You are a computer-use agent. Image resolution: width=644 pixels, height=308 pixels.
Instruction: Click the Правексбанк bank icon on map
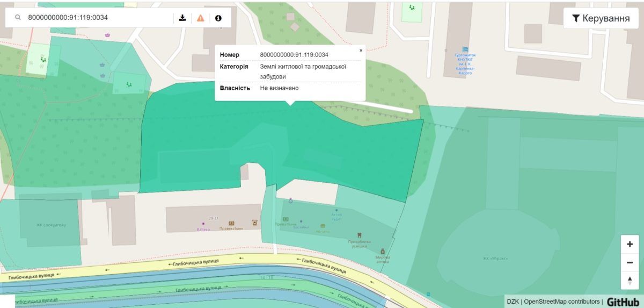point(231,223)
